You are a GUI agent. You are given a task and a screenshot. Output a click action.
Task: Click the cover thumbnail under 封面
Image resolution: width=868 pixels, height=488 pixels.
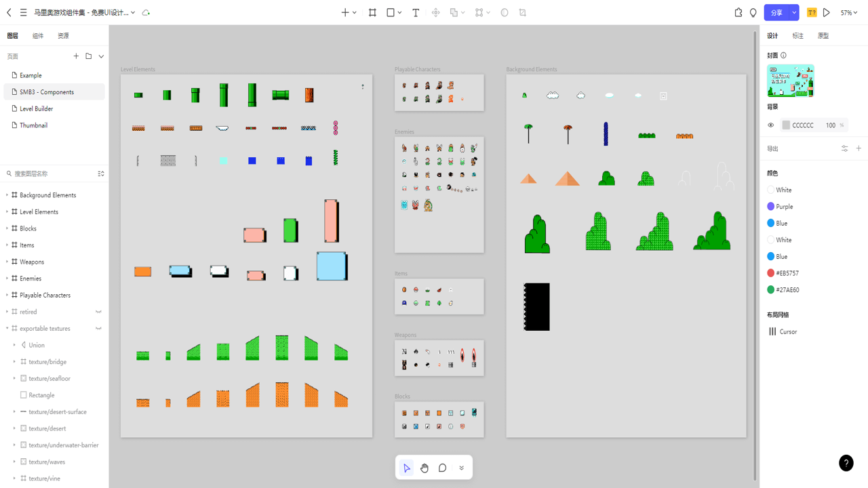[x=790, y=81]
